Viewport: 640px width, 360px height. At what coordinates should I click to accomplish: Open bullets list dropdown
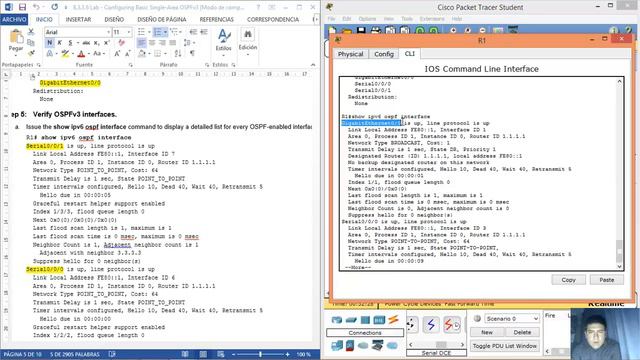click(x=148, y=32)
